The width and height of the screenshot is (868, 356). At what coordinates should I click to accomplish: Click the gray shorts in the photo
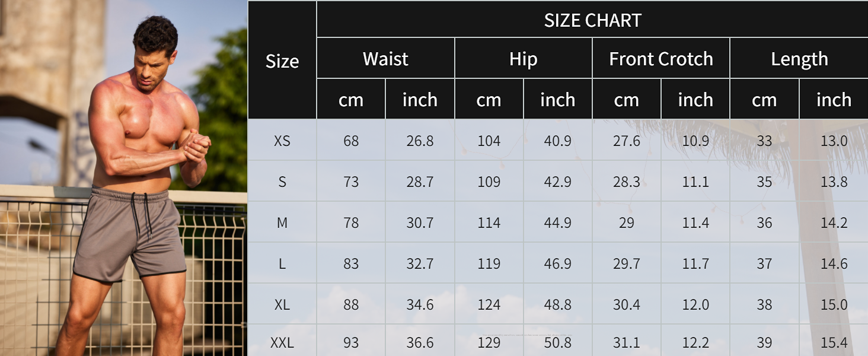pyautogui.click(x=130, y=236)
